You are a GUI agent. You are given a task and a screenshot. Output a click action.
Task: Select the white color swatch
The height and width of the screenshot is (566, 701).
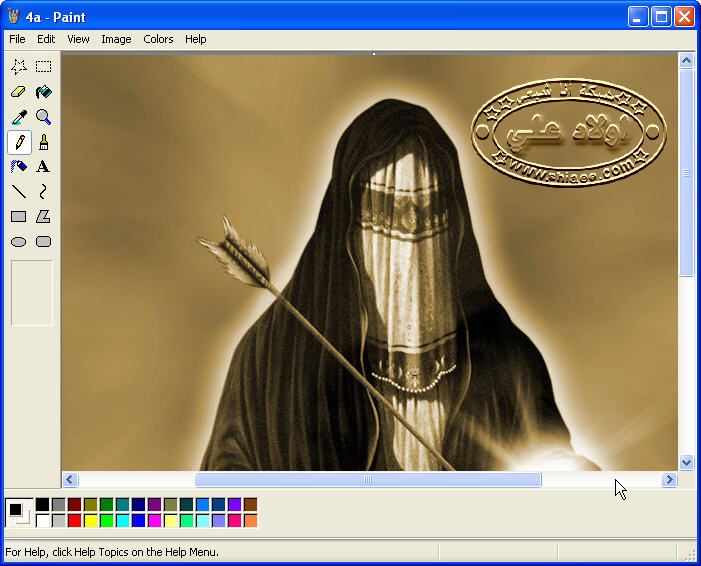click(x=42, y=521)
